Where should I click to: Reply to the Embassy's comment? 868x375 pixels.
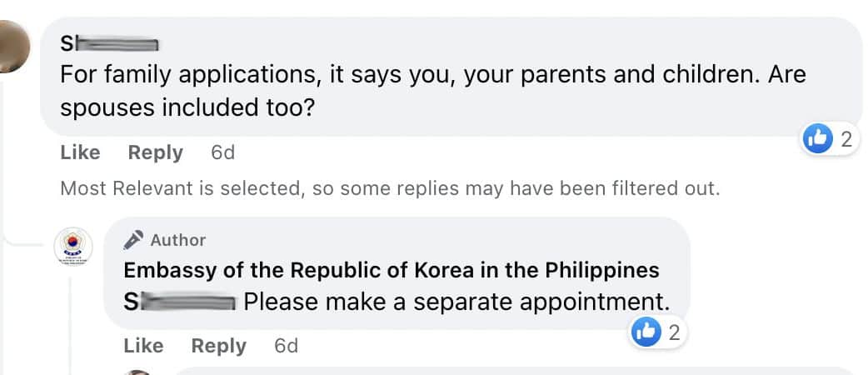pyautogui.click(x=218, y=345)
